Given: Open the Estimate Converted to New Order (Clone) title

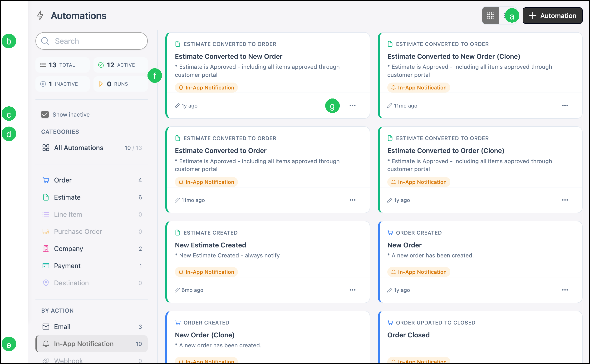Looking at the screenshot, I should click(453, 56).
